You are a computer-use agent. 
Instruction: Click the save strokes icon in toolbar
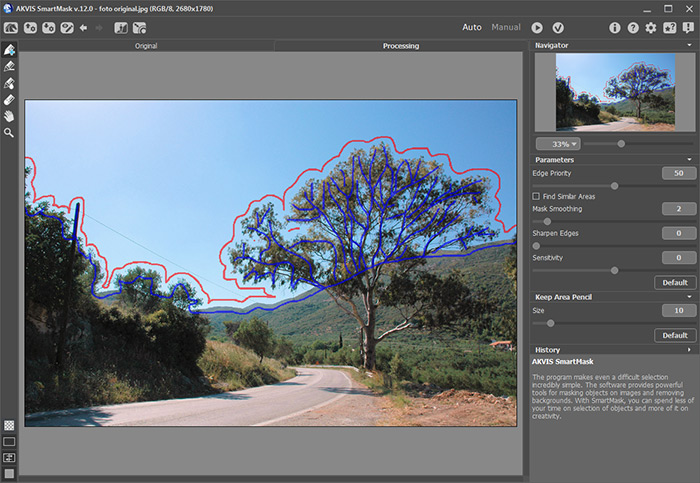point(139,28)
